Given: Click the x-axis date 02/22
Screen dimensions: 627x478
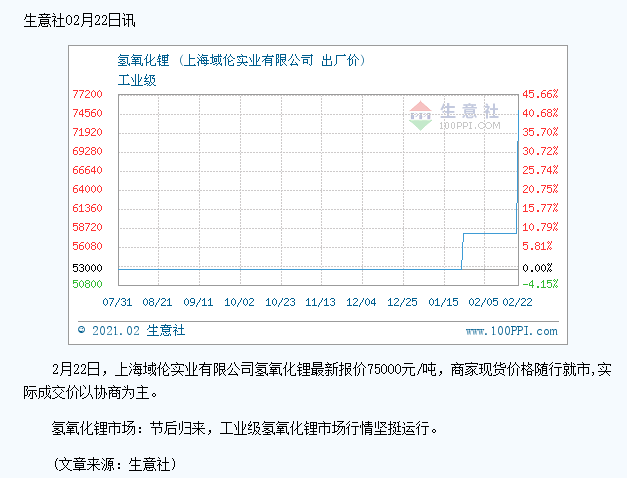Looking at the screenshot, I should [x=517, y=302].
